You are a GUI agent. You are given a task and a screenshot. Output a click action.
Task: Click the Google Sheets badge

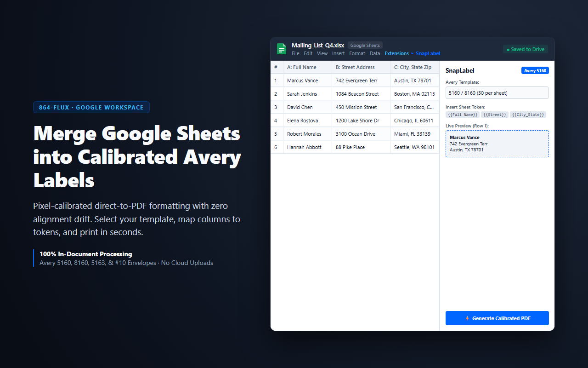coord(365,45)
